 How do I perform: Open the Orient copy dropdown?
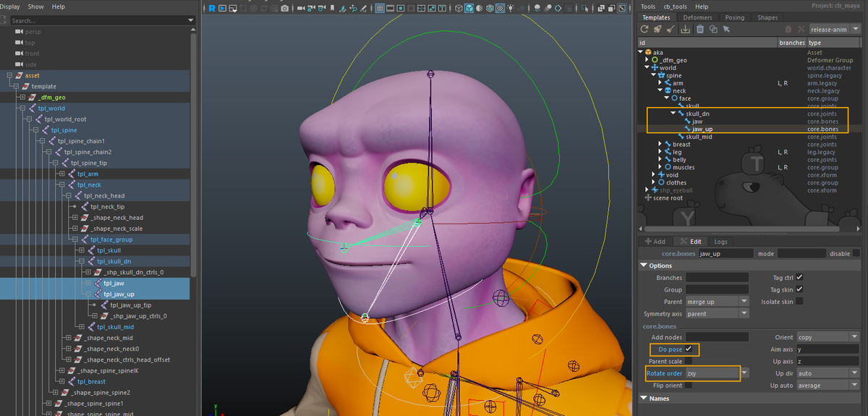click(x=828, y=337)
